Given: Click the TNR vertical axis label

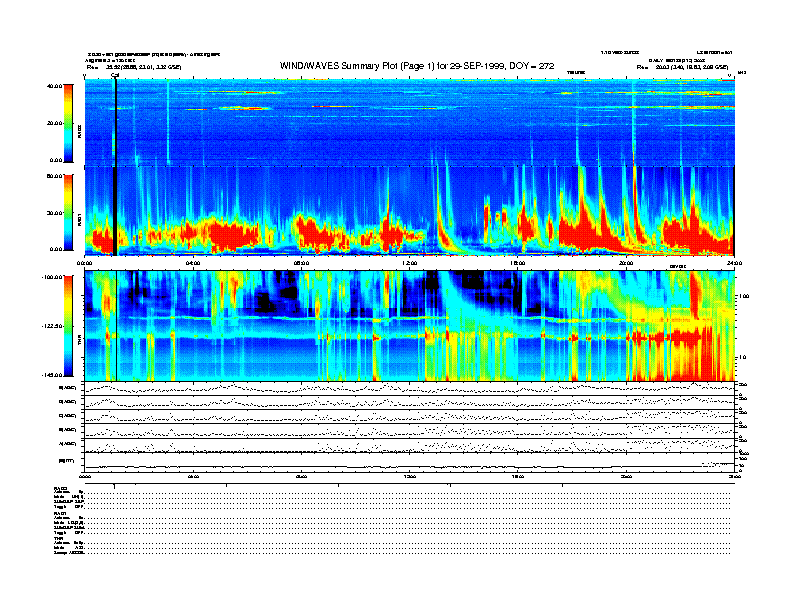Looking at the screenshot, I should pyautogui.click(x=79, y=342).
